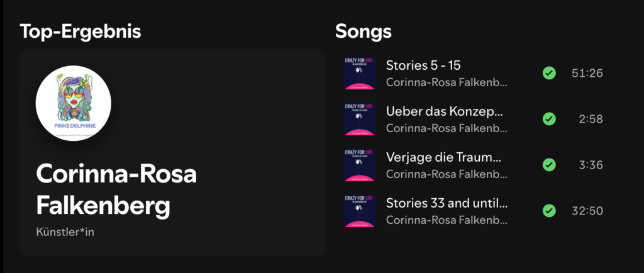The width and height of the screenshot is (644, 273).
Task: Select song title Stories 5 - 15
Action: click(x=423, y=65)
